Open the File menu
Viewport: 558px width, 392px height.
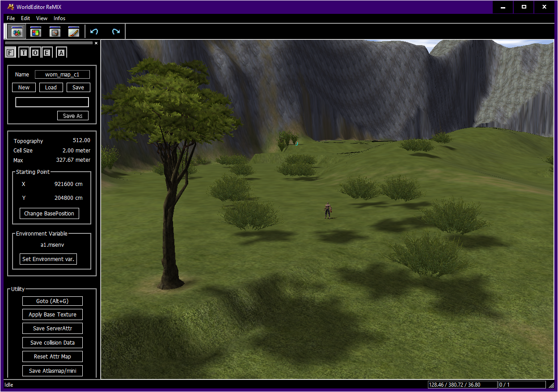(11, 18)
